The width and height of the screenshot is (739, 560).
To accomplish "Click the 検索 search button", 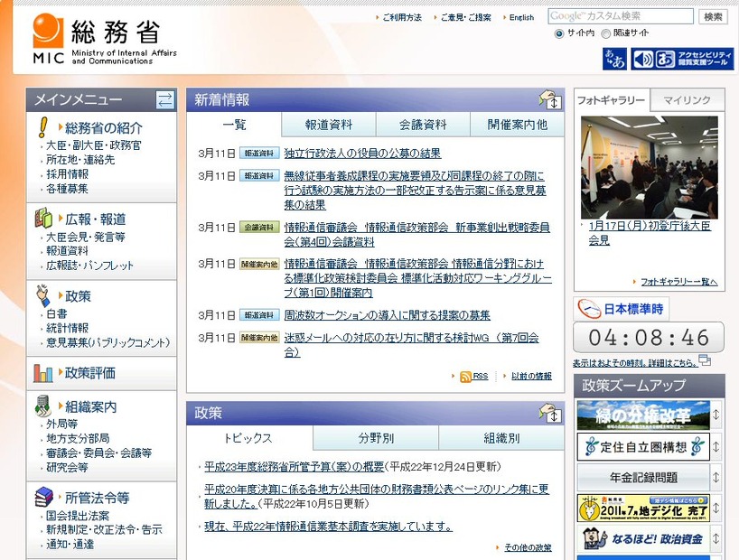I will pos(713,16).
